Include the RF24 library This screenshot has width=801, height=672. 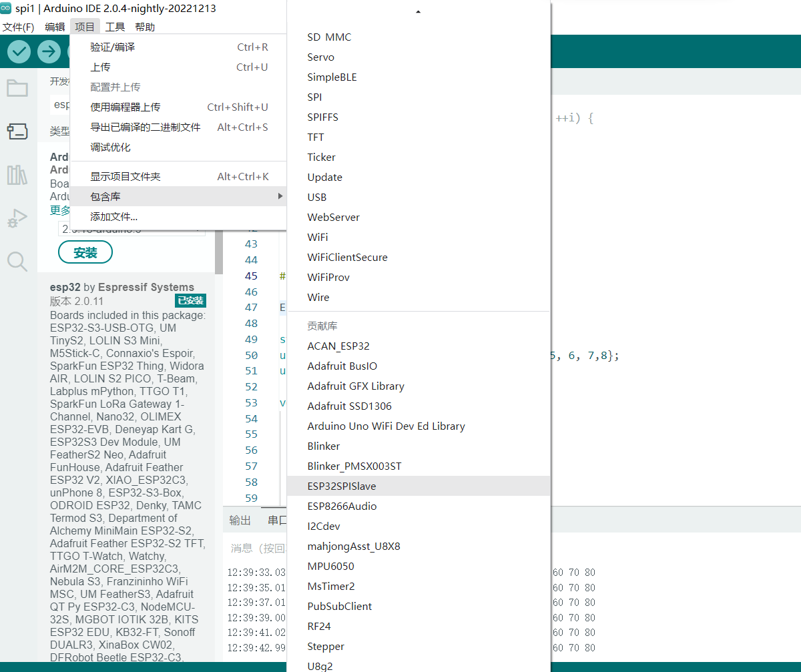click(419, 627)
